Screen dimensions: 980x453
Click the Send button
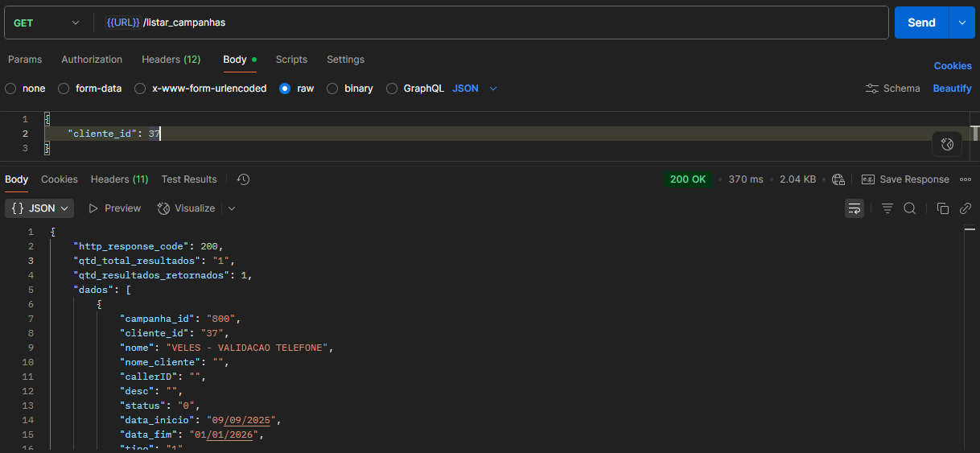921,23
